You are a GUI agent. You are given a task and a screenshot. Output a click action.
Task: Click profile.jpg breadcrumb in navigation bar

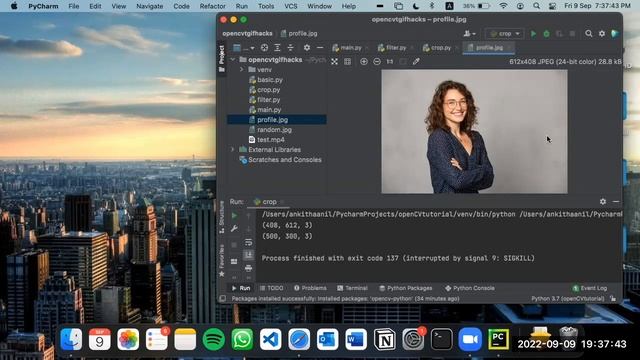[299, 34]
